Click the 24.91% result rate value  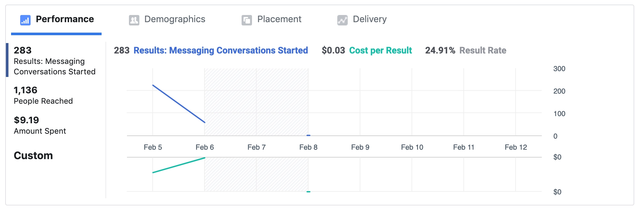[440, 51]
